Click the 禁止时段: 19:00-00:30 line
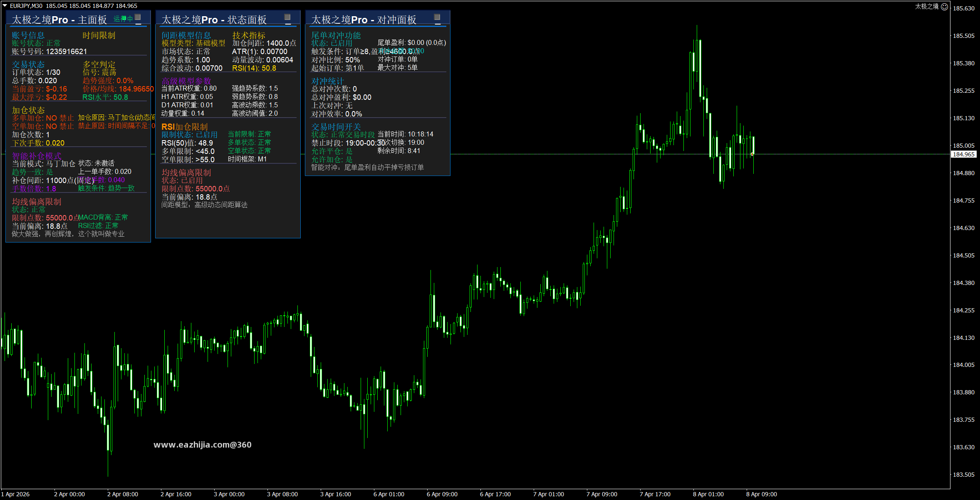The height and width of the screenshot is (500, 980). coord(348,143)
